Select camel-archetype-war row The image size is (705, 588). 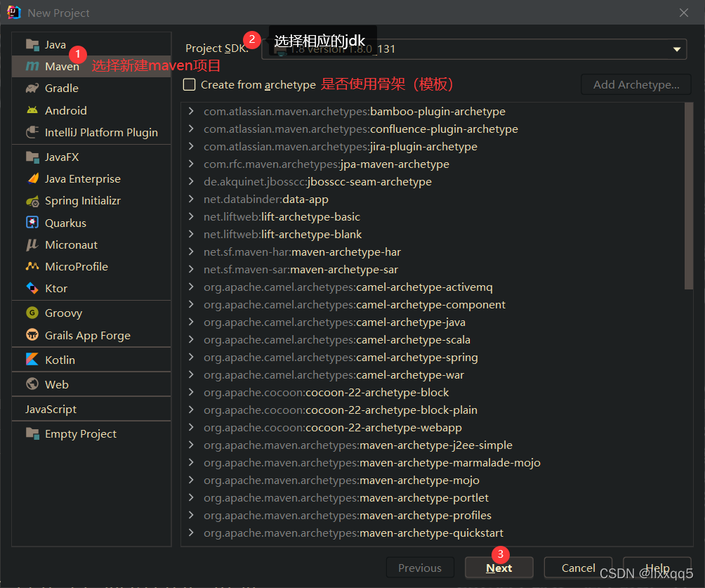tap(433, 374)
